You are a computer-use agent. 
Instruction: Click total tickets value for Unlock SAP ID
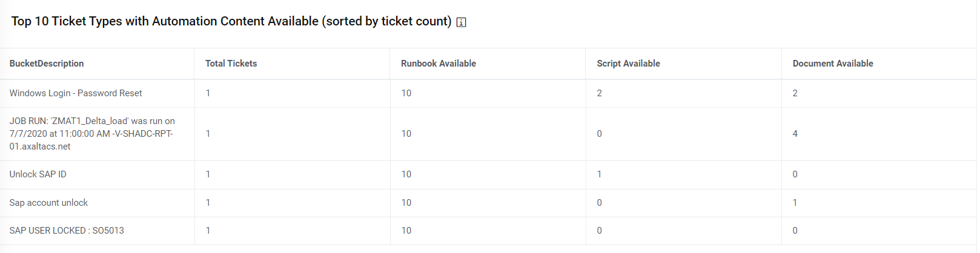(208, 174)
